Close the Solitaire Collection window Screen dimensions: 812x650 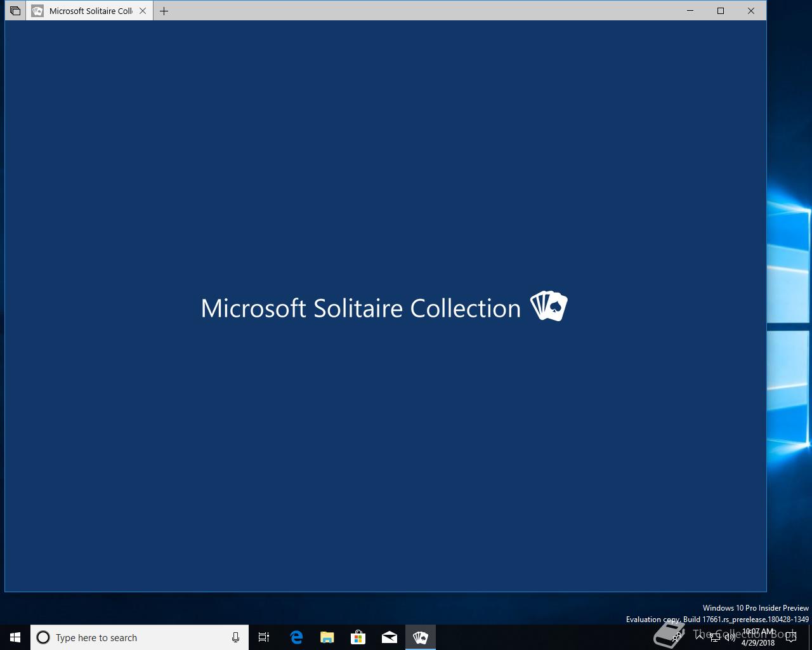751,11
